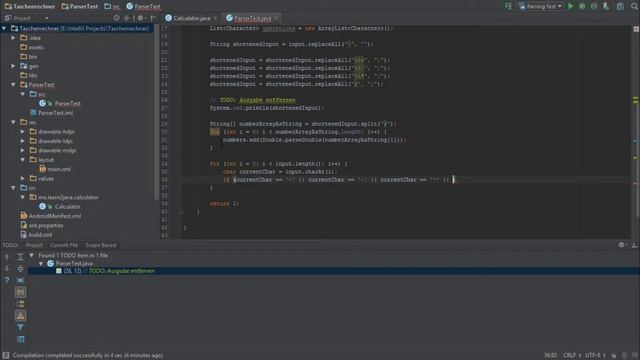Screen dimensions: 640x360
Task: Toggle tool window quick access in status bar
Action: [6, 356]
